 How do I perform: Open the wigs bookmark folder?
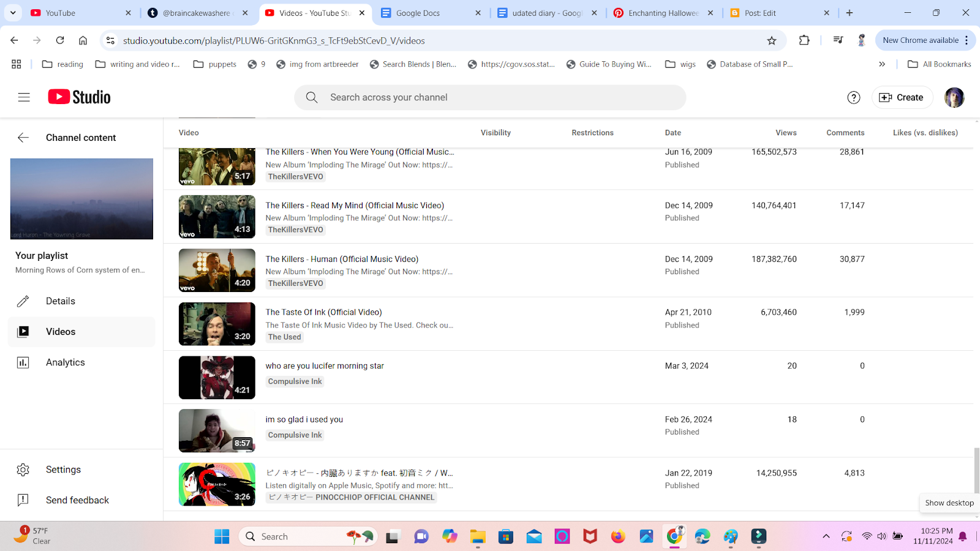pyautogui.click(x=680, y=64)
